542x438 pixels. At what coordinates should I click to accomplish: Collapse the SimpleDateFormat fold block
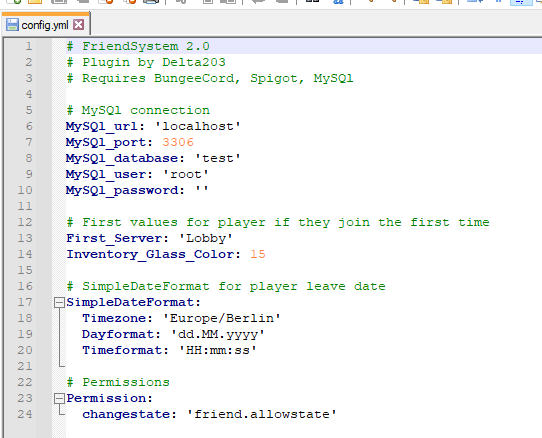(x=59, y=303)
